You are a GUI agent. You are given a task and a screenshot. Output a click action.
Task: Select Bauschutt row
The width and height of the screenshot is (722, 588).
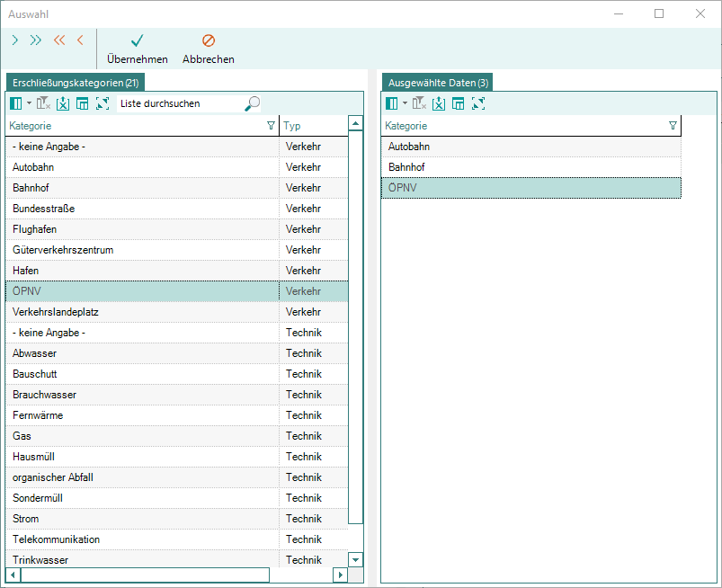coord(177,374)
